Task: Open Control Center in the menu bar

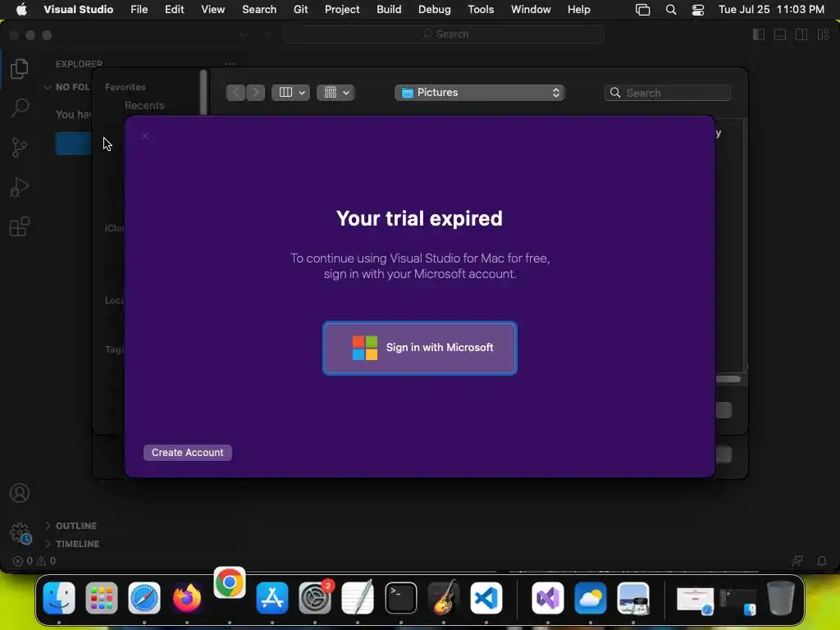Action: [698, 10]
